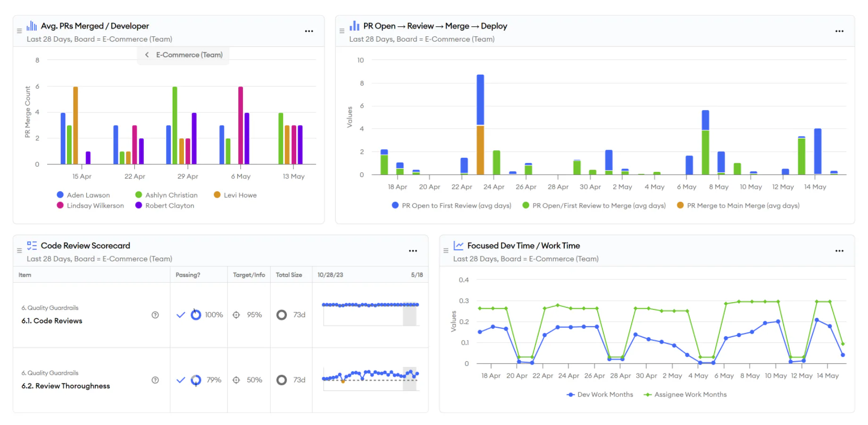Screen dimensions: 868x425
Task: Click the line chart icon beside Focused Dev Time title
Action: click(x=458, y=245)
